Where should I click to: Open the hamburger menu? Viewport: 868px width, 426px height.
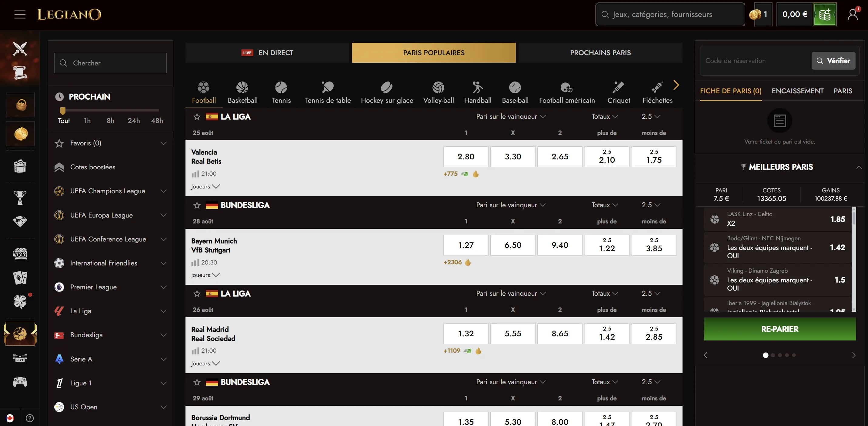pos(20,15)
